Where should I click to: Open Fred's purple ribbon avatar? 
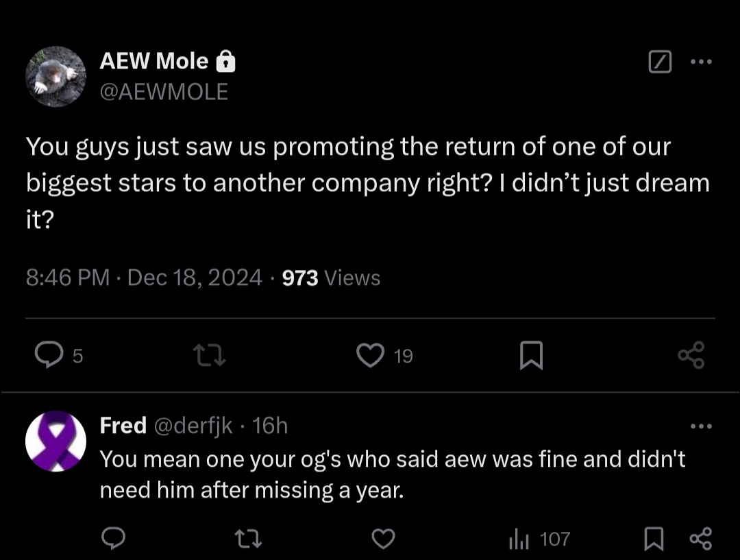56,441
